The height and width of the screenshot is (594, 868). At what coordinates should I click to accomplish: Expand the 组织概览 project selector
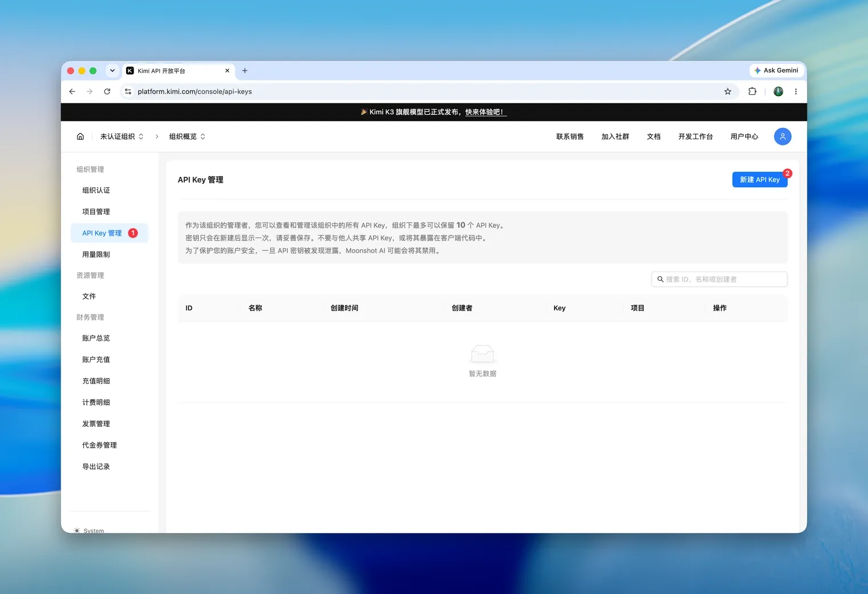point(187,136)
